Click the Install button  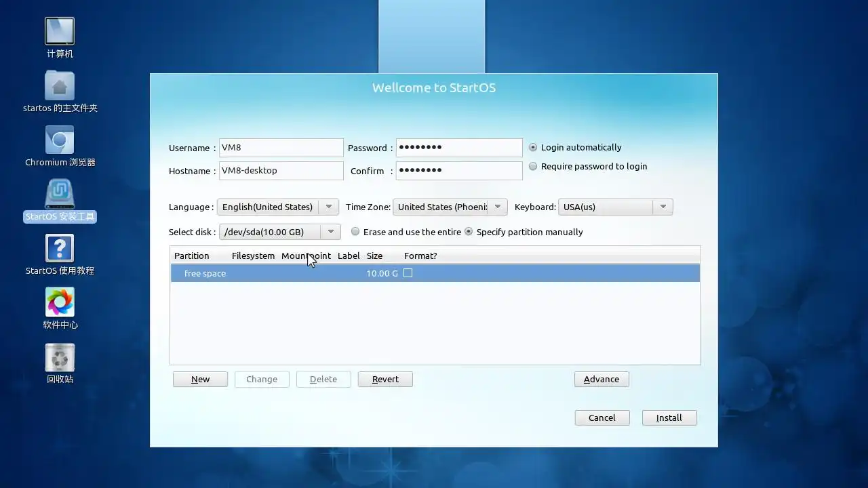pos(669,418)
